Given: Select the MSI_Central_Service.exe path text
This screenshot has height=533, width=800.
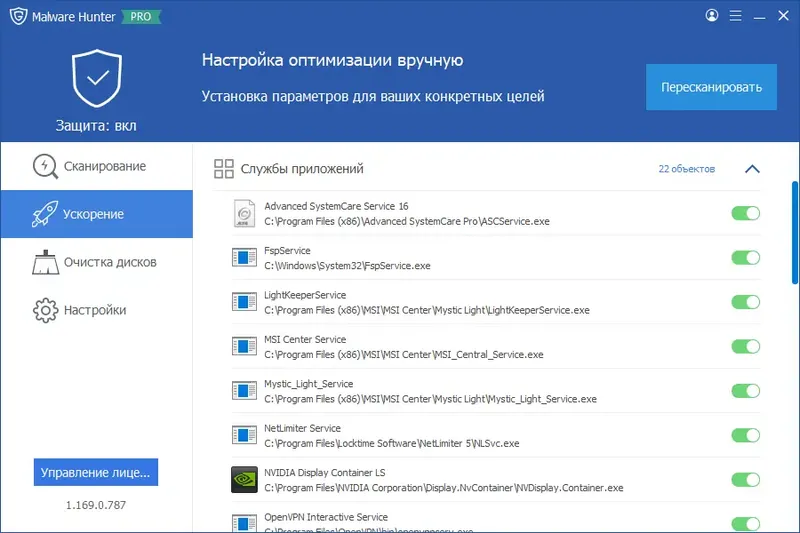Looking at the screenshot, I should click(x=404, y=354).
